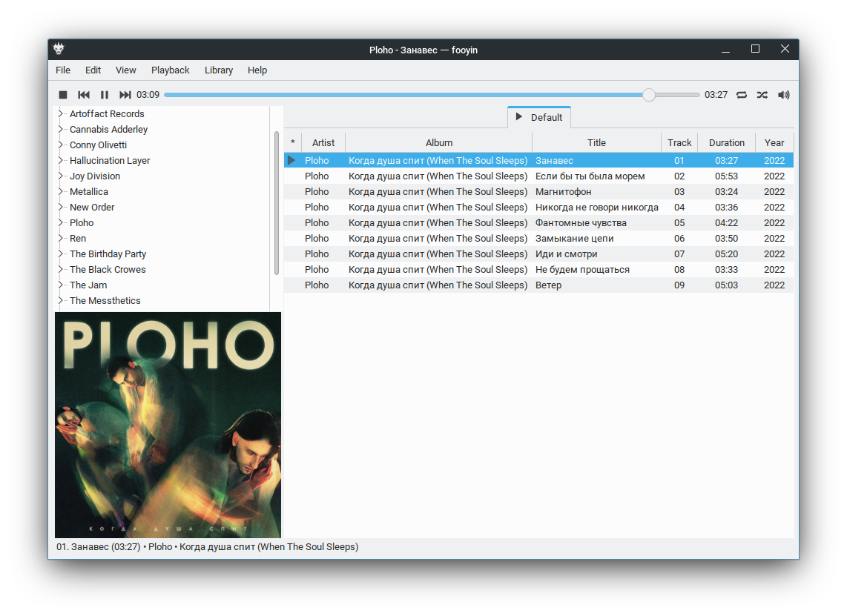847x616 pixels.
Task: Click the volume speaker icon
Action: tap(783, 95)
